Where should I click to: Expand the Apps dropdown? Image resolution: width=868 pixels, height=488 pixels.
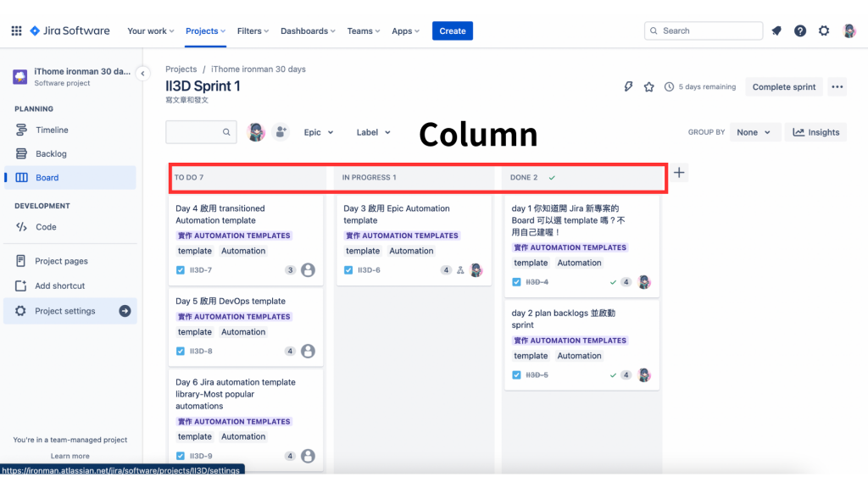pos(405,31)
